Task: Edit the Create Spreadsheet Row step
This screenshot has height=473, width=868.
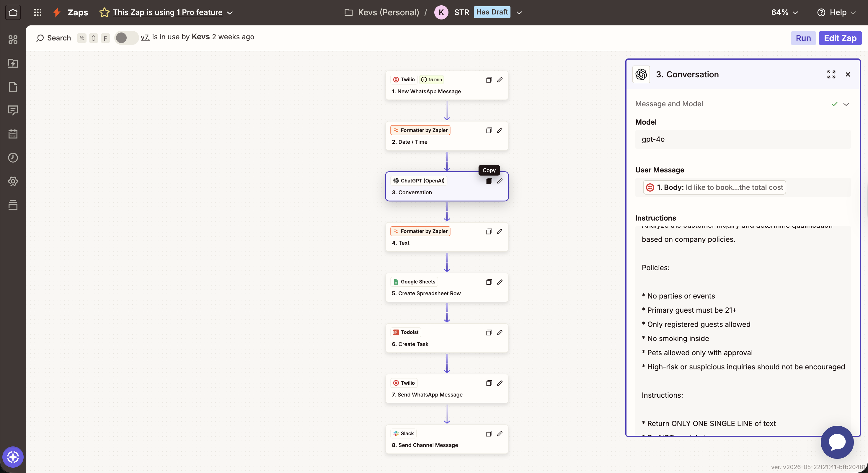Action: tap(500, 282)
